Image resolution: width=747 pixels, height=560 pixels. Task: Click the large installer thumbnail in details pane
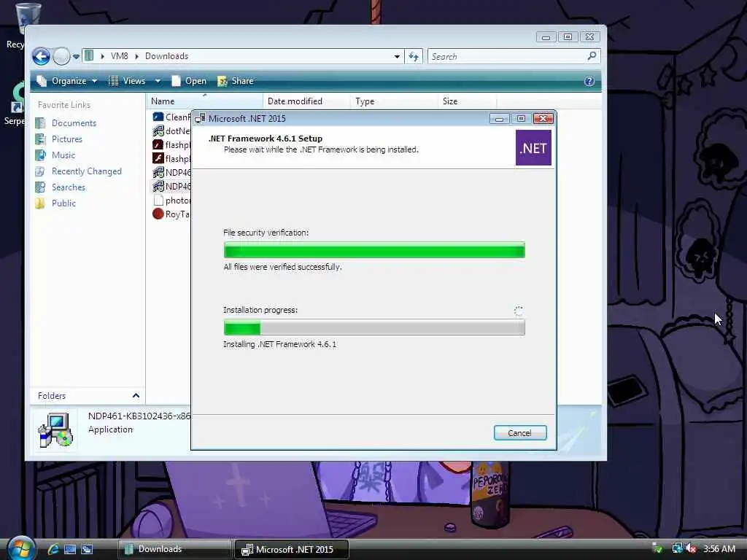pos(55,429)
